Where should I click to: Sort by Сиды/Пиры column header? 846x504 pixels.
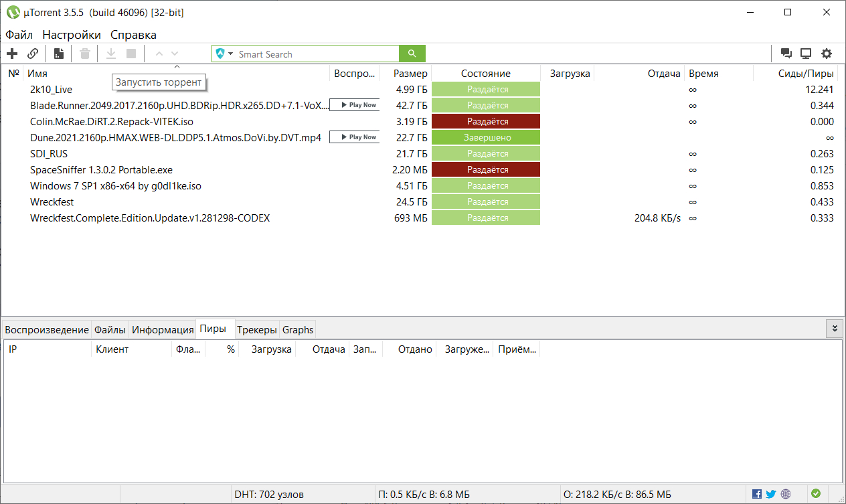pyautogui.click(x=796, y=74)
